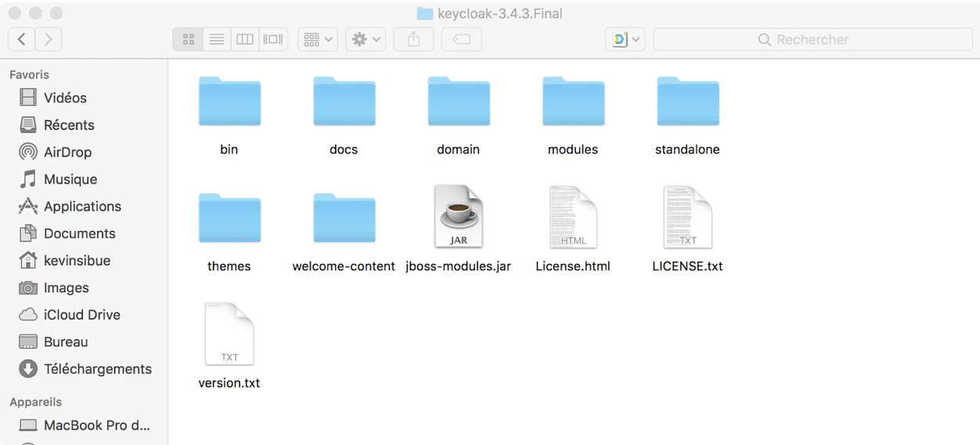The image size is (980, 445).
Task: Select the domain folder icon
Action: (x=459, y=101)
